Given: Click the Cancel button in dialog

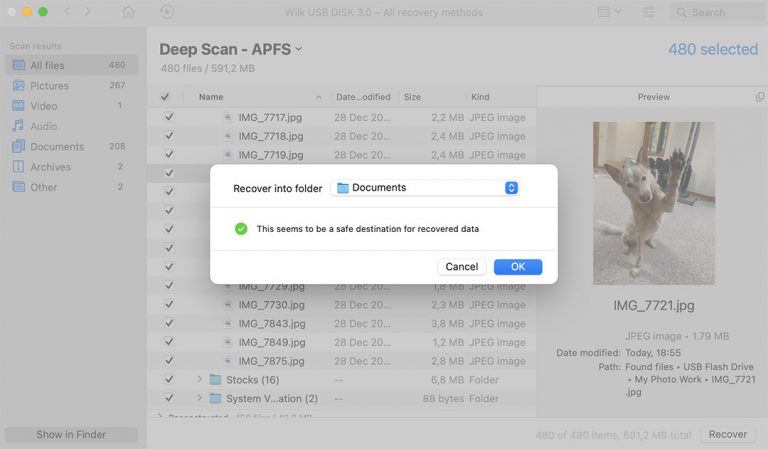Looking at the screenshot, I should 461,267.
